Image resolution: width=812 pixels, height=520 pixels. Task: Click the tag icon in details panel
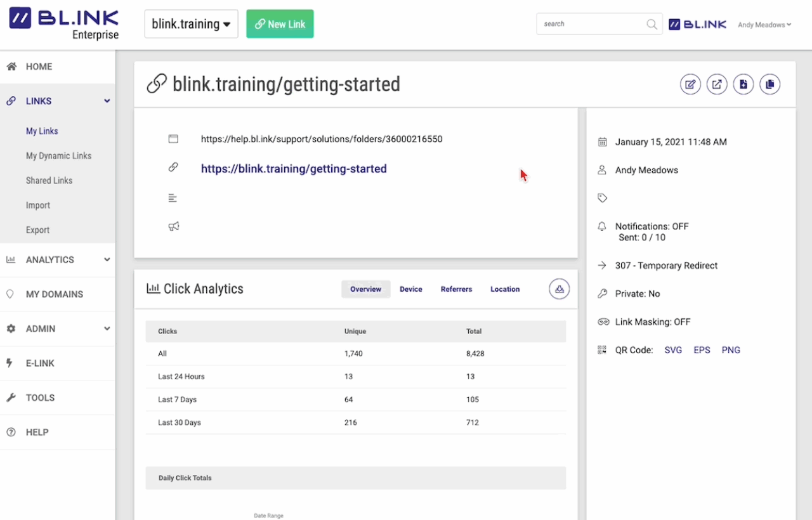pyautogui.click(x=603, y=198)
